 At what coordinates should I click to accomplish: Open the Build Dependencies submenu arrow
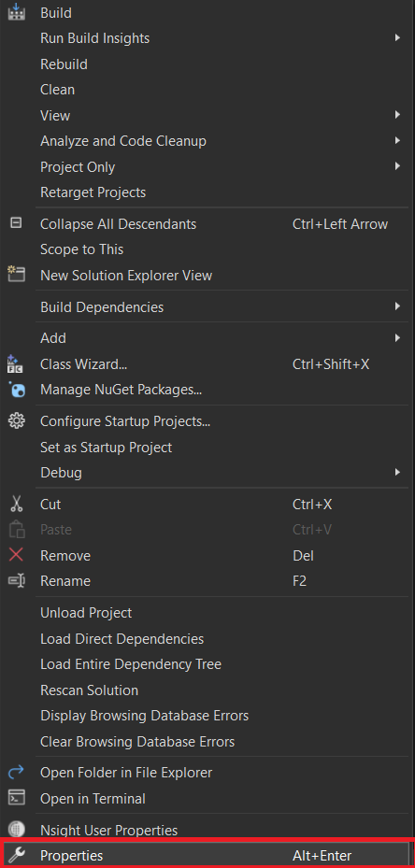[x=397, y=306]
